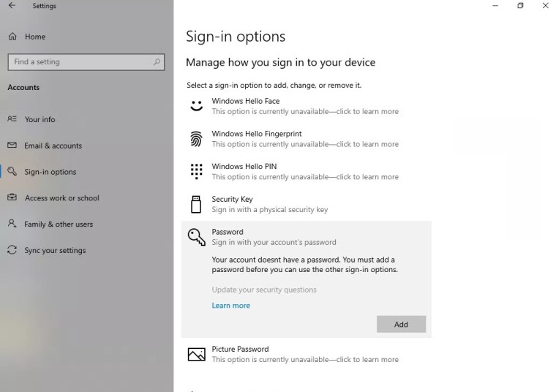Click the Sign-in options key icon in sidebar
This screenshot has width=556, height=392.
tap(12, 172)
